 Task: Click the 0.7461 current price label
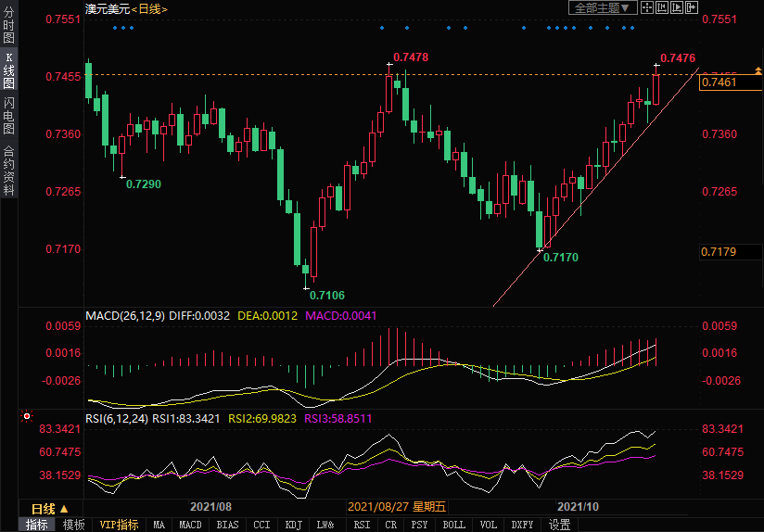[721, 83]
